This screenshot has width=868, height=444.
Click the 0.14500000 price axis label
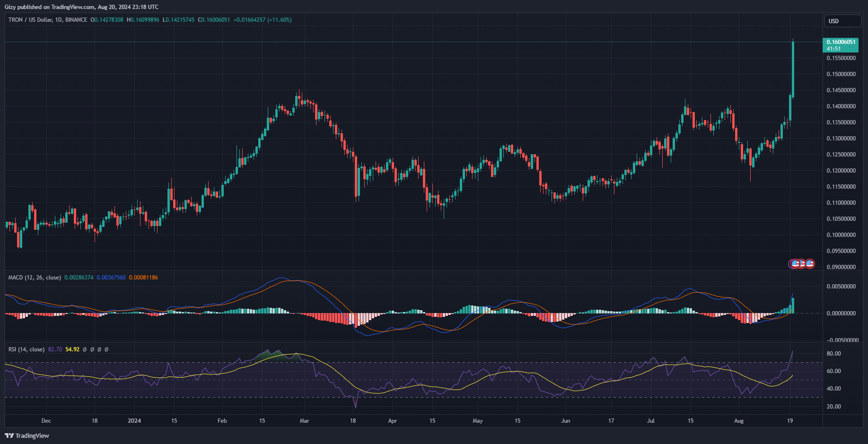(841, 90)
